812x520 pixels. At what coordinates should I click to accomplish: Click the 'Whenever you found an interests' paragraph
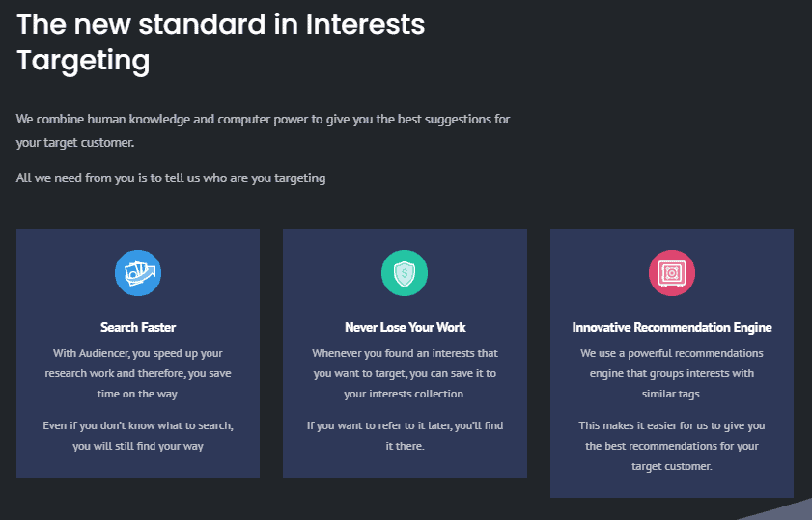coord(405,373)
